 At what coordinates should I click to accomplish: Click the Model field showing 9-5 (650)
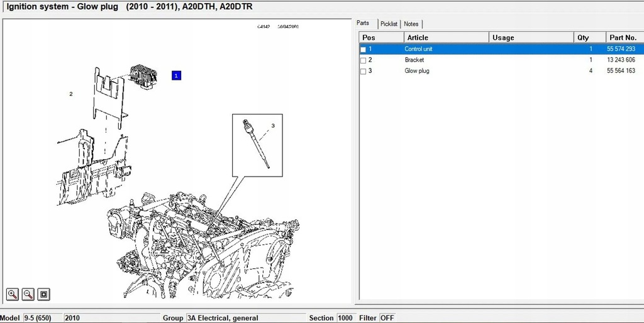(x=43, y=318)
